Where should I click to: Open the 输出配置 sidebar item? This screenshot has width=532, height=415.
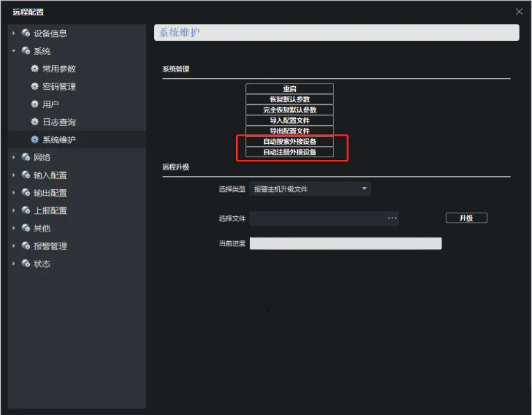click(50, 193)
